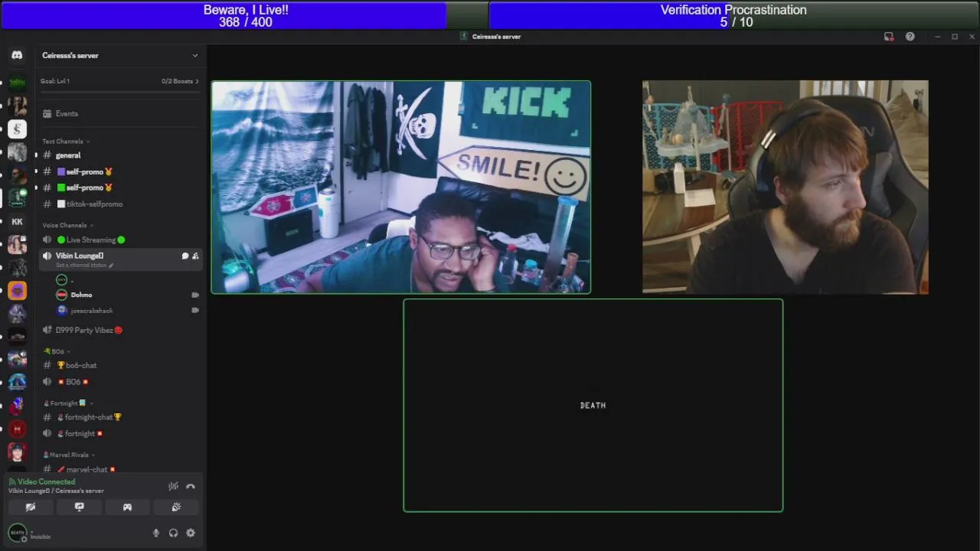Create invite for Vibin Lounge channel
Screen dimensions: 980x551
pos(195,256)
